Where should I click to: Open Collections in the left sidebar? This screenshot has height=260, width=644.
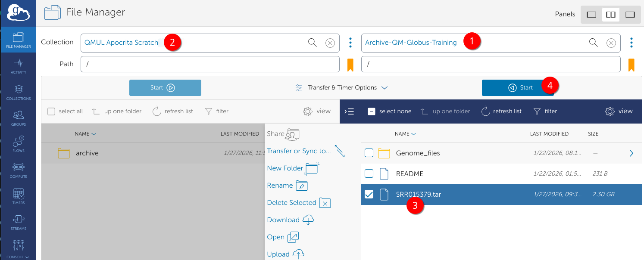pyautogui.click(x=18, y=92)
